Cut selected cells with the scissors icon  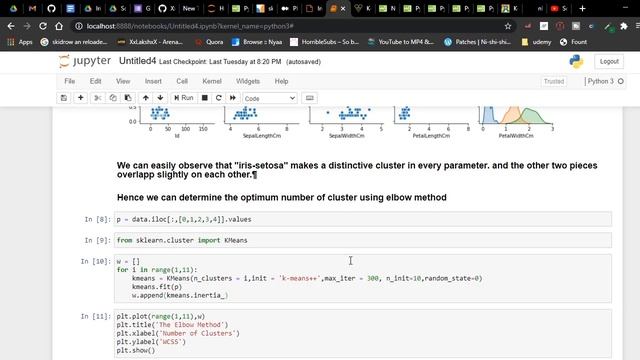(98, 98)
